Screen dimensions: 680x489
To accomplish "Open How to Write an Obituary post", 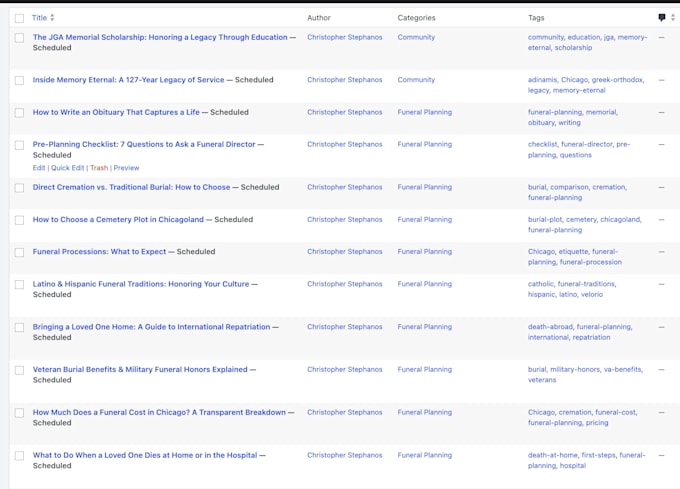I will [x=116, y=112].
